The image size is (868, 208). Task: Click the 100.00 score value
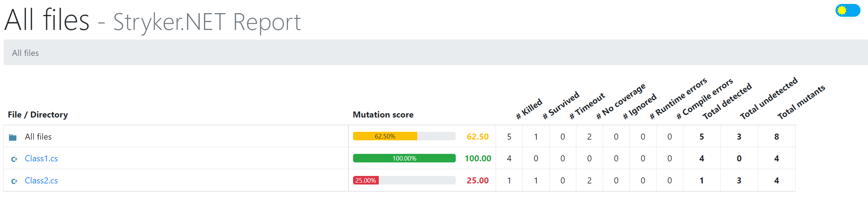pyautogui.click(x=478, y=158)
